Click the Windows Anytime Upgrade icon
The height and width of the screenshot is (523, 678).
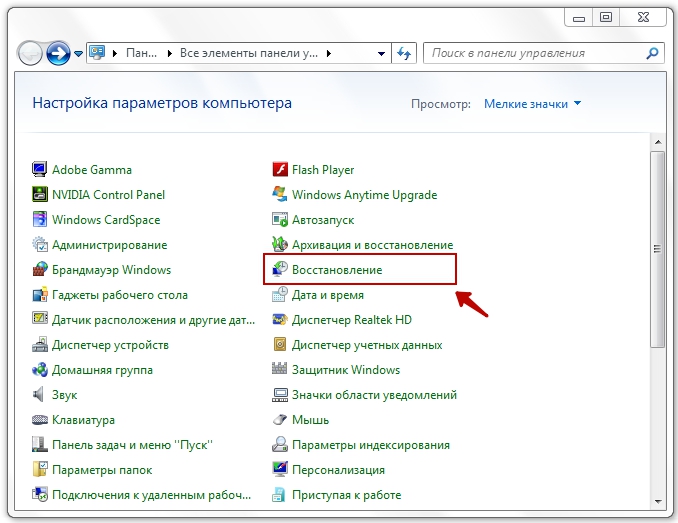tap(280, 194)
